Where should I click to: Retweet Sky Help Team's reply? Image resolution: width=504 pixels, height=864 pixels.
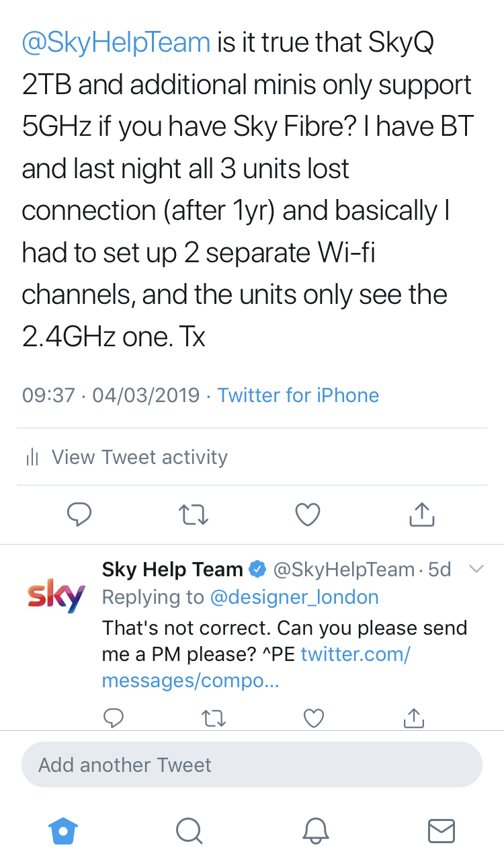click(214, 719)
